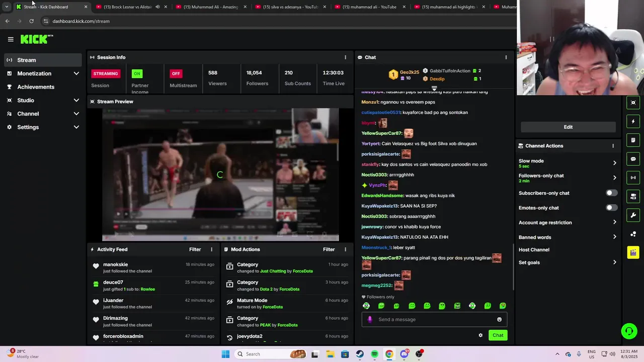
Task: Click the chat panel scrollbar
Action: click(x=513, y=266)
